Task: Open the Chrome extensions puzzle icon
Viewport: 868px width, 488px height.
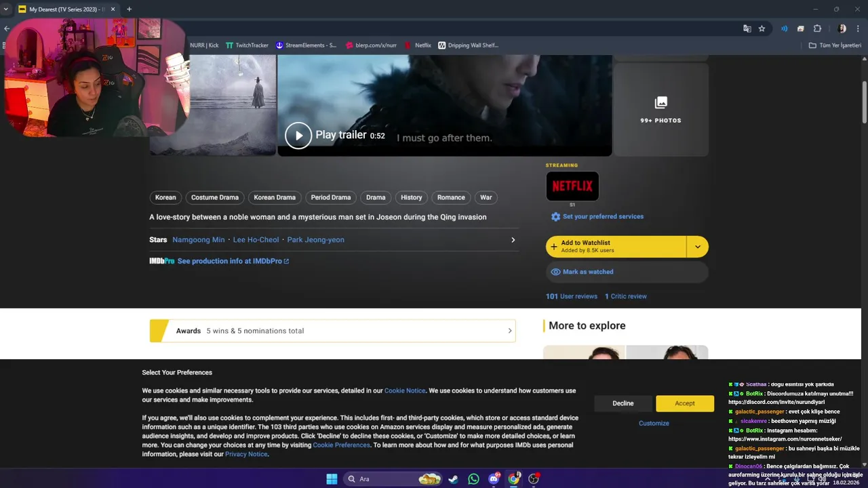Action: [817, 28]
